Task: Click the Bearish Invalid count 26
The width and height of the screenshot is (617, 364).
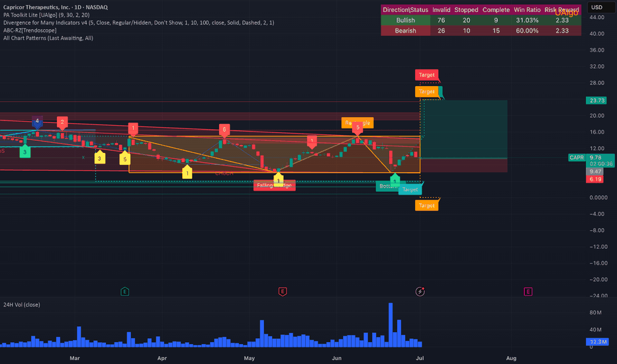Action: tap(441, 30)
